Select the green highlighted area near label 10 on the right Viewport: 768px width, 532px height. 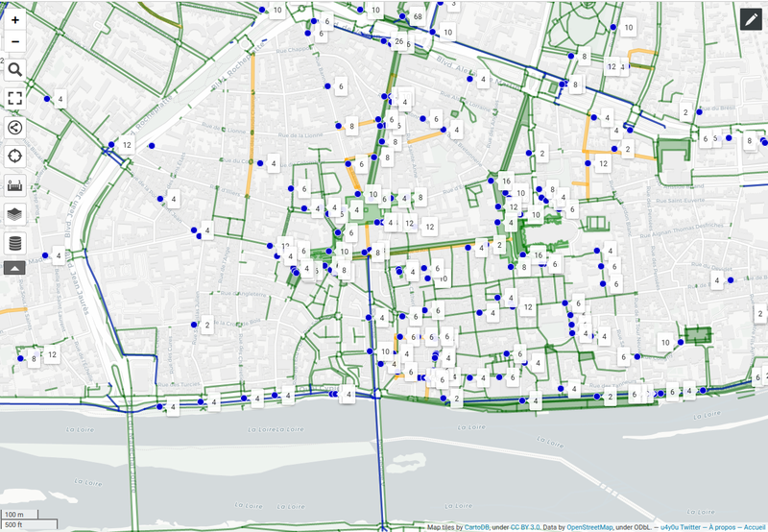(696, 335)
